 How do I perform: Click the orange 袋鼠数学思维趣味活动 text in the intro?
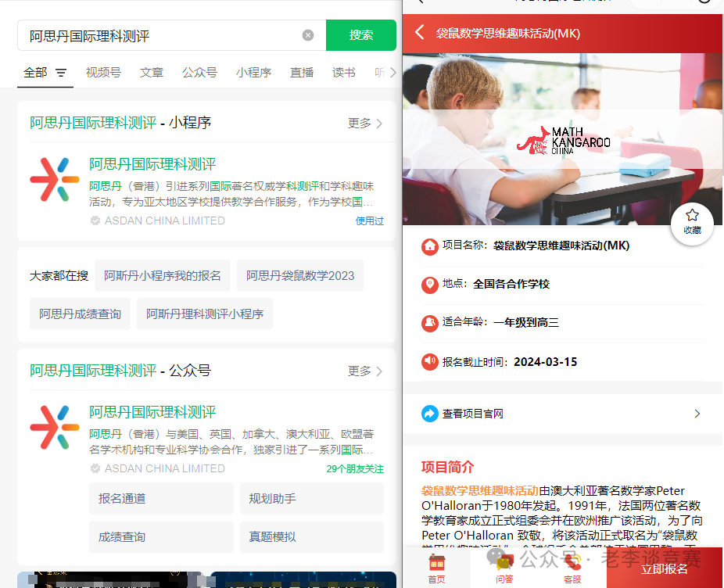[x=480, y=490]
